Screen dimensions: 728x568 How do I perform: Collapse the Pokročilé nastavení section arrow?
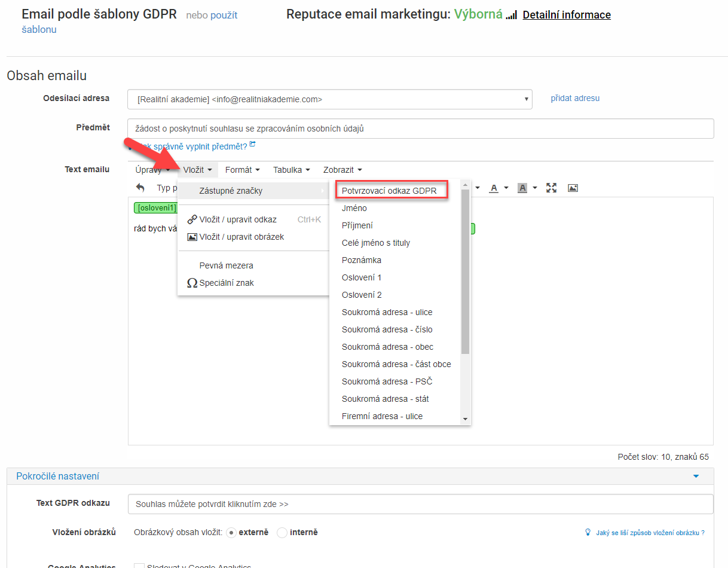[x=696, y=477]
